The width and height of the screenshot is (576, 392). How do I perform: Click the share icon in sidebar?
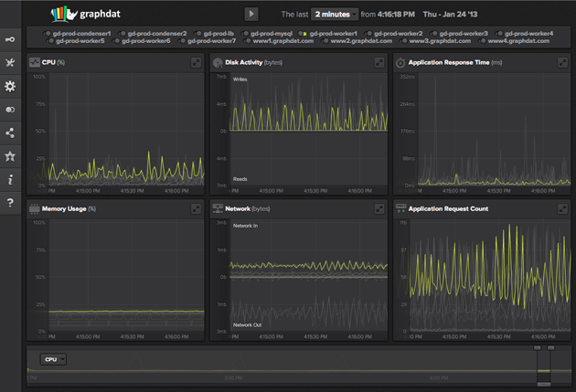pyautogui.click(x=10, y=133)
